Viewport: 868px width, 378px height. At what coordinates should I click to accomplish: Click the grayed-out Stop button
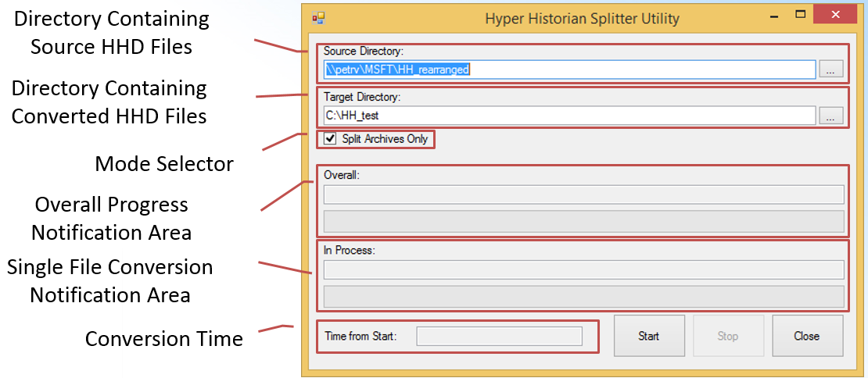728,336
